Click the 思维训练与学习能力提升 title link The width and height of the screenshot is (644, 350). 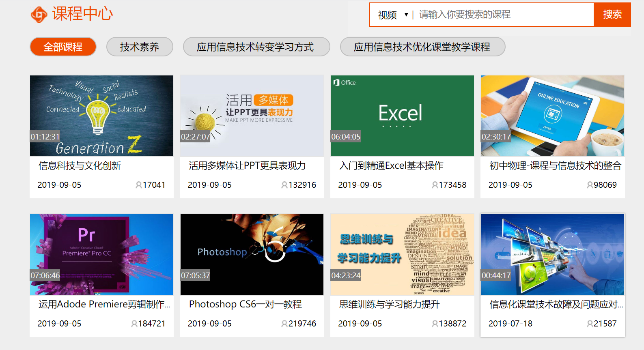[x=389, y=304]
